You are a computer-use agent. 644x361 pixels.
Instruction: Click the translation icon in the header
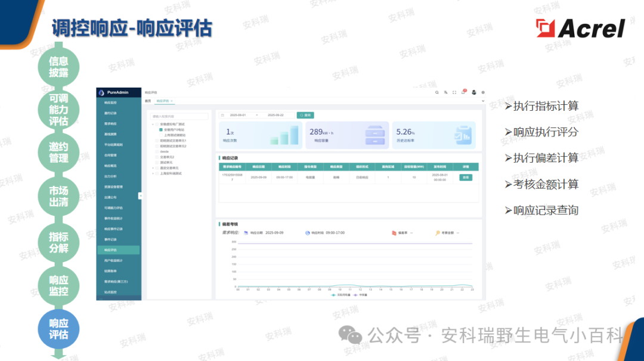[445, 92]
